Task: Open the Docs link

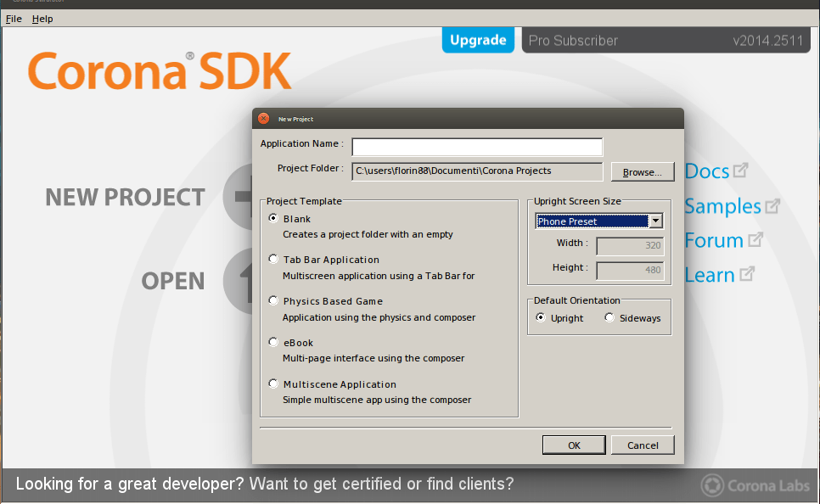Action: (x=706, y=171)
